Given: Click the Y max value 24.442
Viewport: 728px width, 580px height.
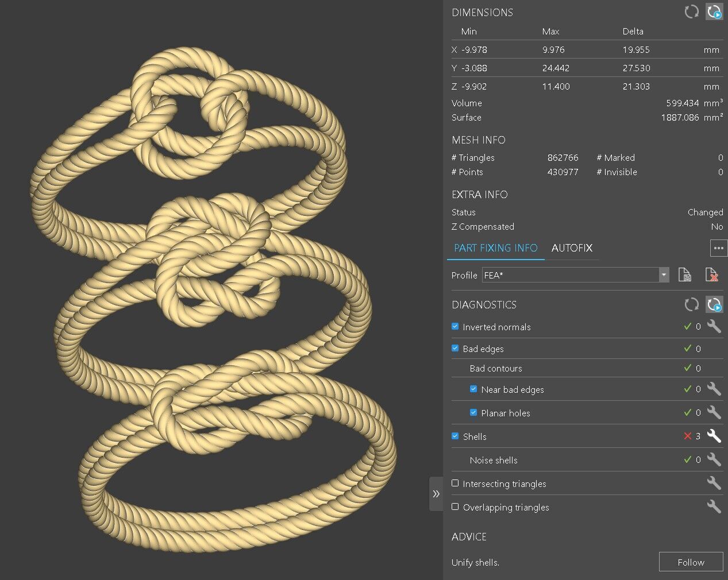Looking at the screenshot, I should pyautogui.click(x=556, y=68).
